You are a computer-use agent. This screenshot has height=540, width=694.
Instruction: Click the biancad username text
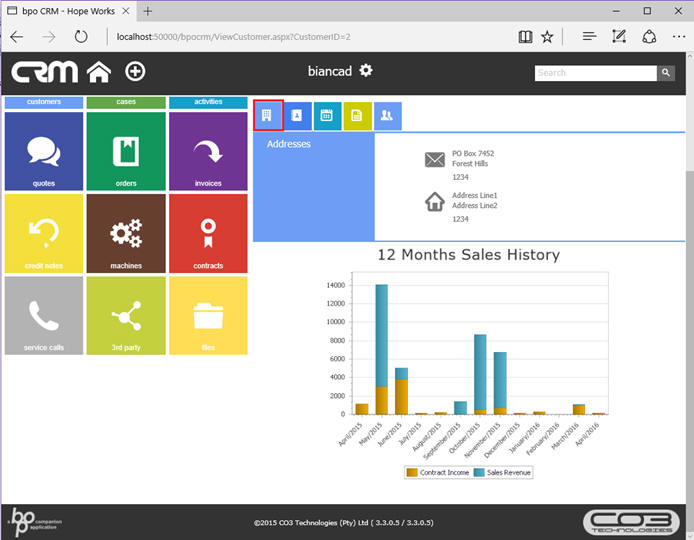330,71
